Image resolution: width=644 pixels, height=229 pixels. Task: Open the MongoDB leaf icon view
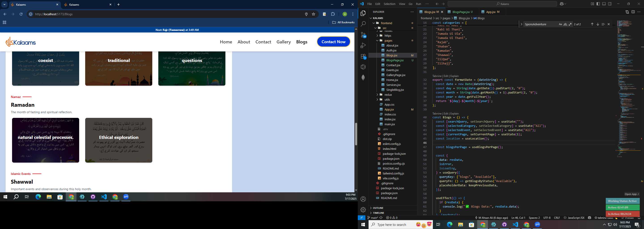click(x=363, y=78)
